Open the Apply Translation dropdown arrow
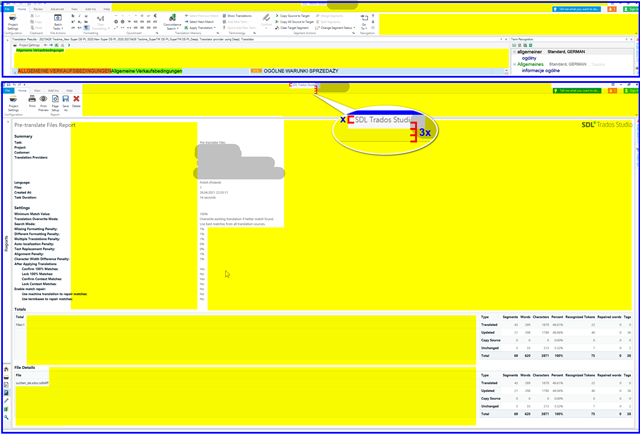The height and width of the screenshot is (435, 640). pos(215,28)
